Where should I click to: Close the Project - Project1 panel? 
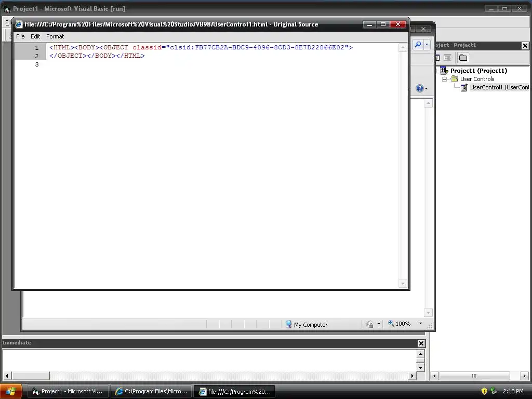point(525,46)
